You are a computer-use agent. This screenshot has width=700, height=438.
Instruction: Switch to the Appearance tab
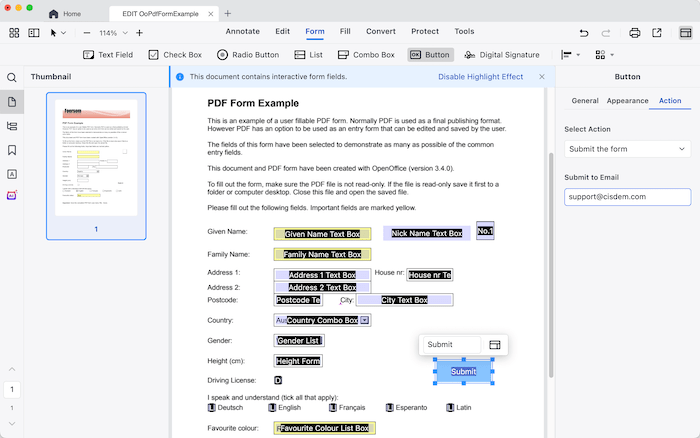click(627, 101)
